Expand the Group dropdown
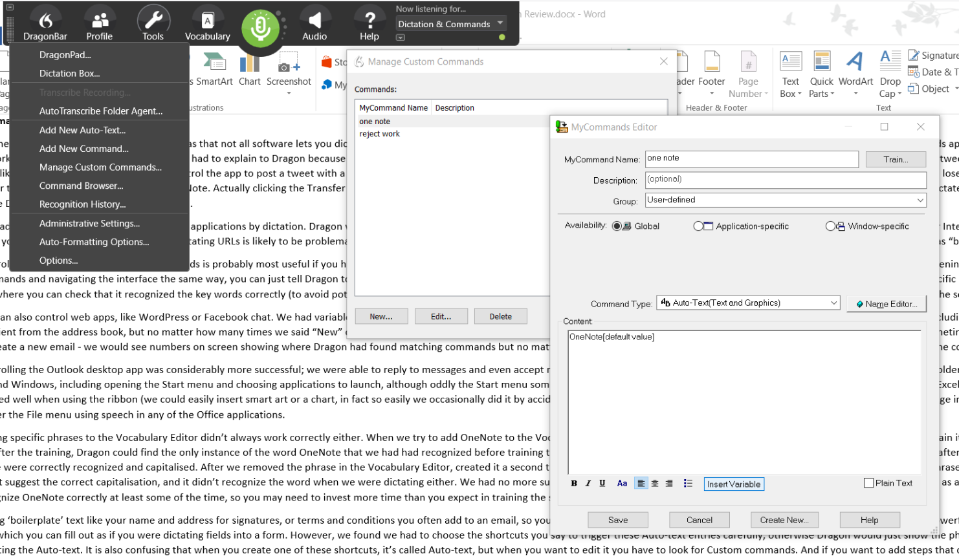The width and height of the screenshot is (959, 560). [920, 200]
